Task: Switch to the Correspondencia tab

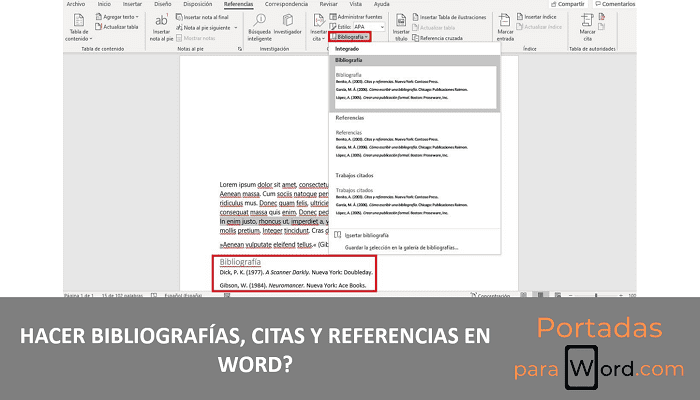Action: [286, 4]
